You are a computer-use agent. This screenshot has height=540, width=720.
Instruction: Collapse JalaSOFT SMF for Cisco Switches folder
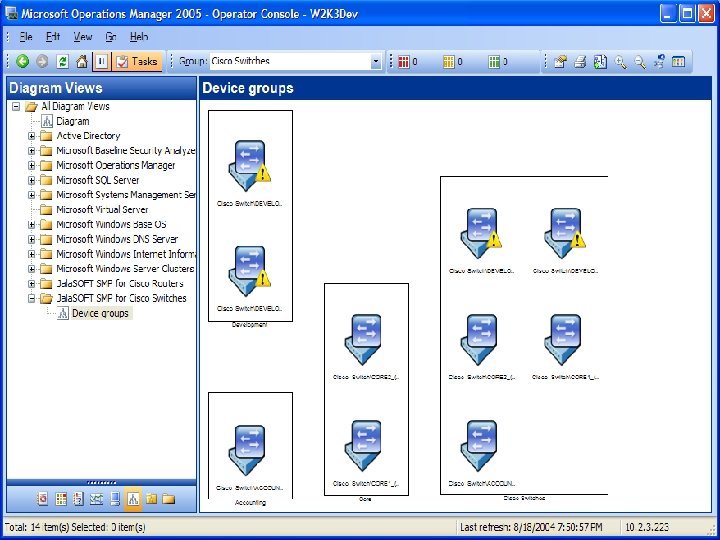pos(31,298)
